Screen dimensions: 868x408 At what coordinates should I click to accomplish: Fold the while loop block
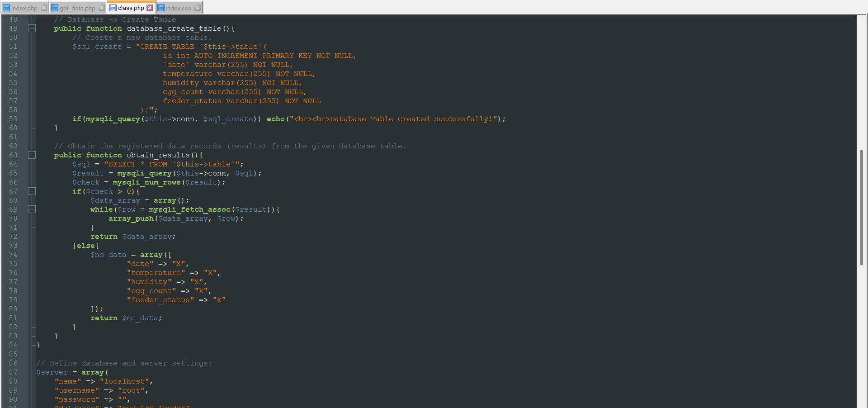click(x=32, y=209)
